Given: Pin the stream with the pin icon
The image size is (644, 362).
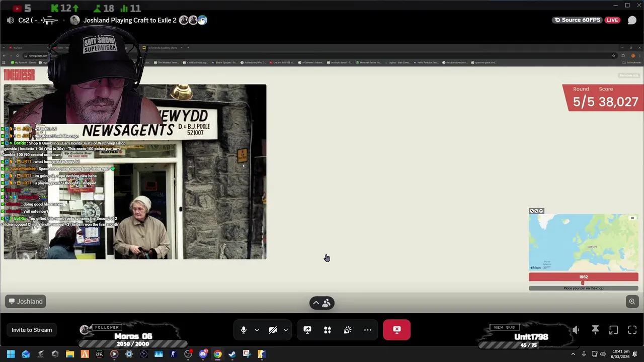Looking at the screenshot, I should (x=595, y=330).
